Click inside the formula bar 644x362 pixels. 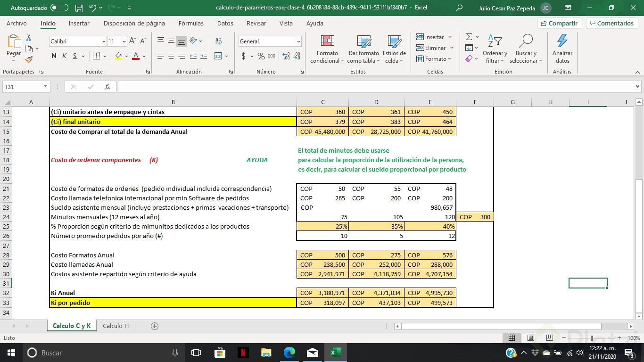pos(330,86)
